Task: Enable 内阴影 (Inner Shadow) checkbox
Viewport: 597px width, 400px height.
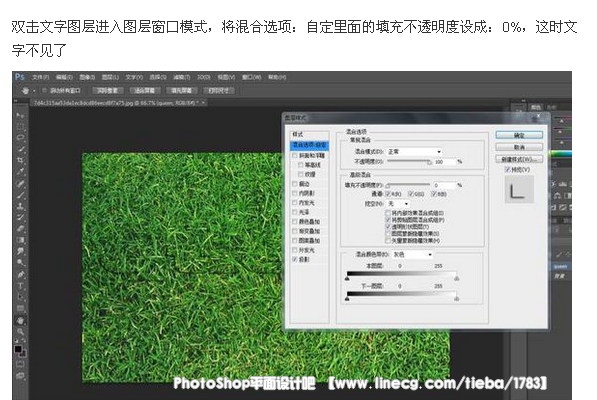Action: click(295, 193)
